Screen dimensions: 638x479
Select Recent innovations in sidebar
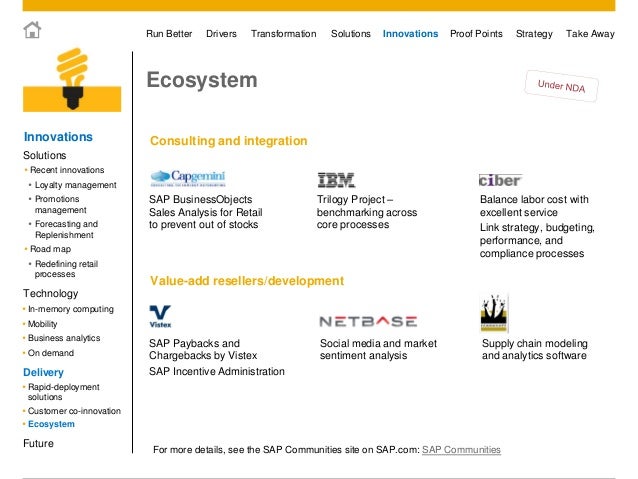67,170
